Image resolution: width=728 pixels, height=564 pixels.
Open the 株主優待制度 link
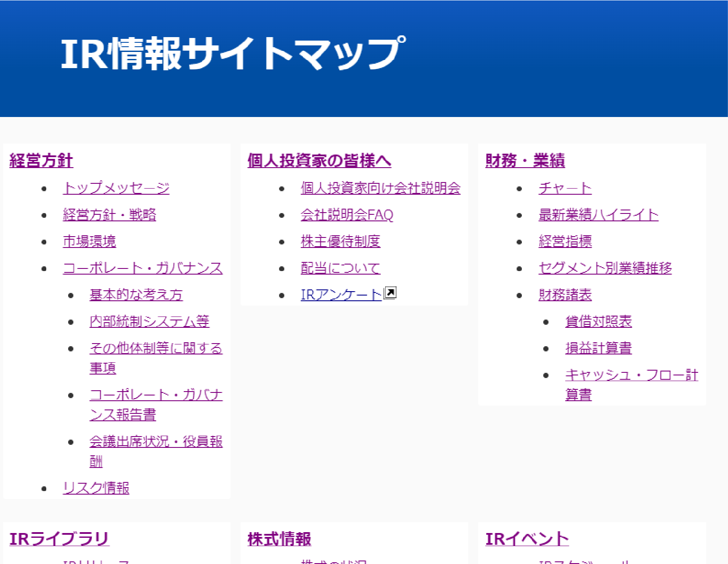340,241
